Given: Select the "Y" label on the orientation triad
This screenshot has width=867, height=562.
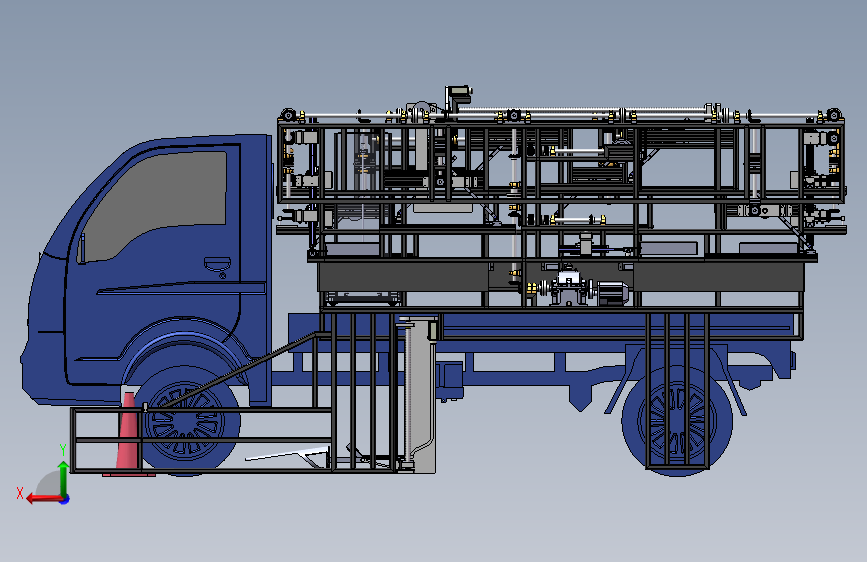Looking at the screenshot, I should point(62,450).
